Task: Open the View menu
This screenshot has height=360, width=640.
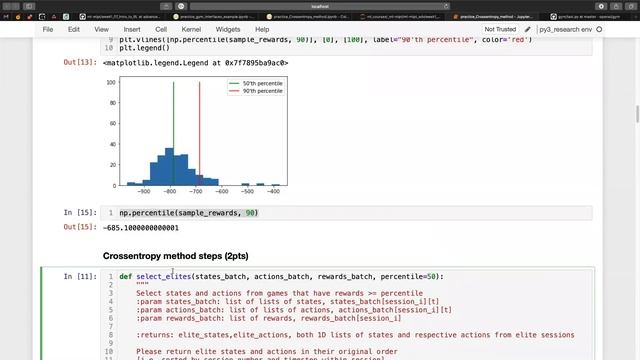Action: (x=101, y=29)
